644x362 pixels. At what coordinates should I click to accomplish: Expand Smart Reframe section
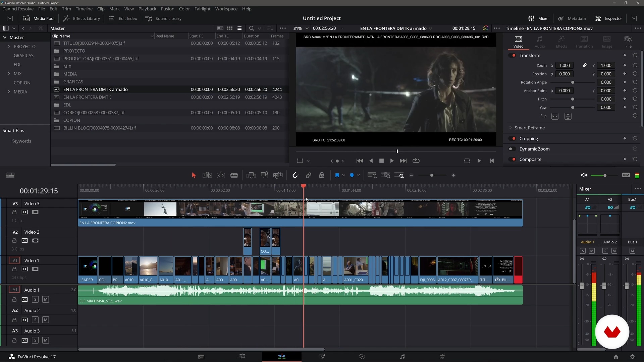(511, 128)
